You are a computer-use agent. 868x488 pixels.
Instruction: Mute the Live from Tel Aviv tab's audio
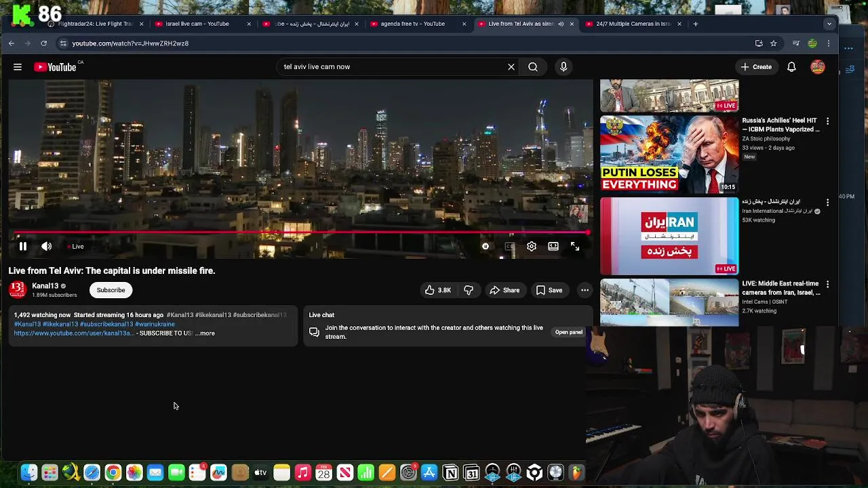click(560, 24)
